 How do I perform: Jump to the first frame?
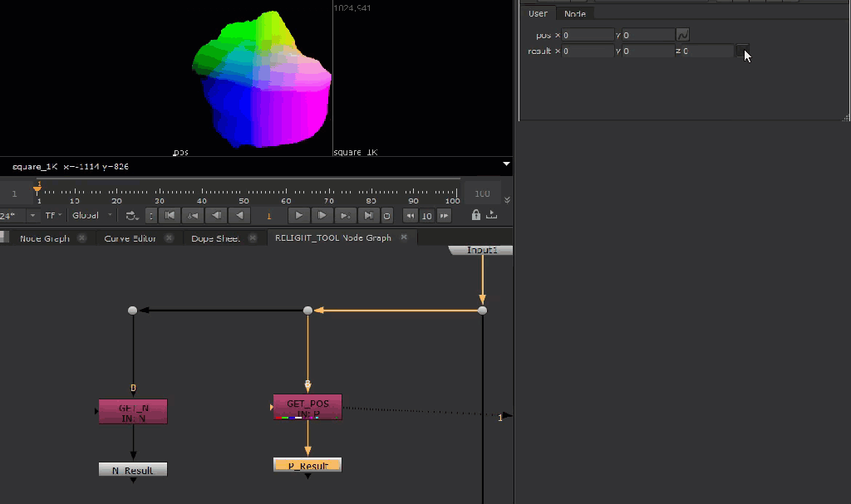(x=170, y=215)
